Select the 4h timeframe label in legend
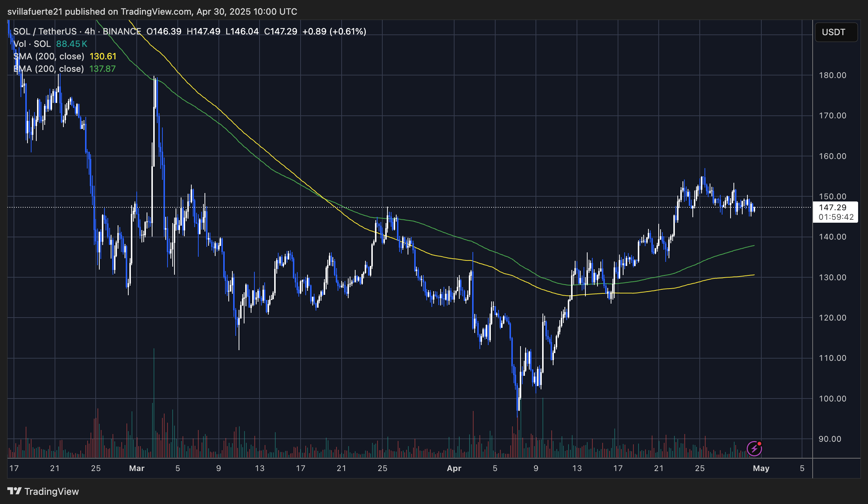Image resolution: width=868 pixels, height=504 pixels. pyautogui.click(x=89, y=31)
